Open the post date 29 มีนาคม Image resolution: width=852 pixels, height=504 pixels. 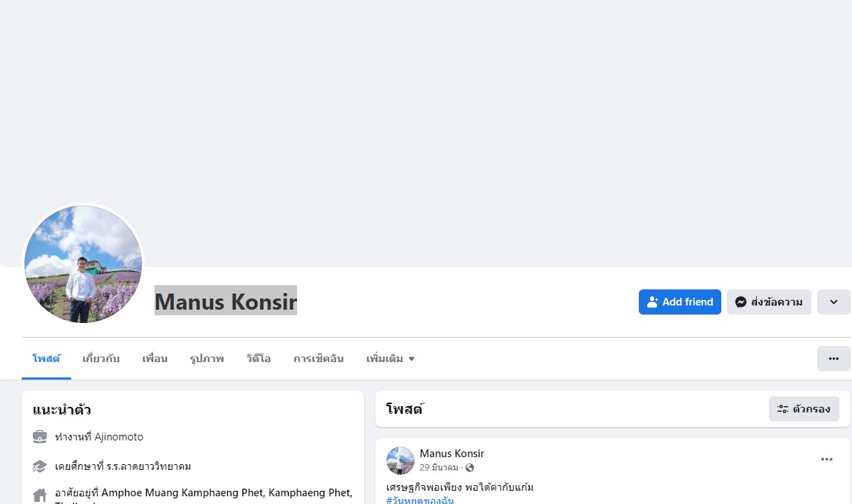pyautogui.click(x=439, y=467)
